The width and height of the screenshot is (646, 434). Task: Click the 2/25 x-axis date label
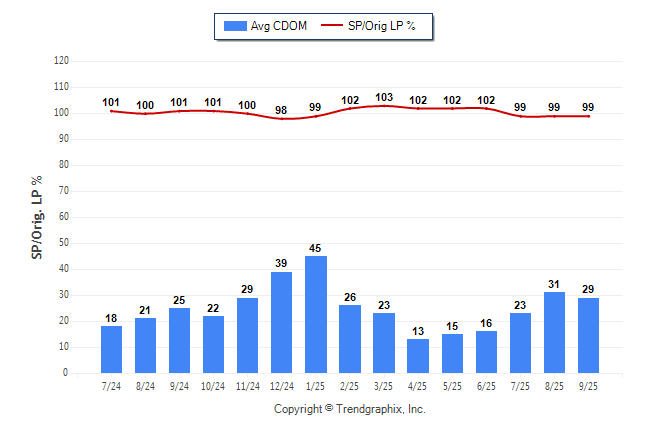click(x=350, y=385)
